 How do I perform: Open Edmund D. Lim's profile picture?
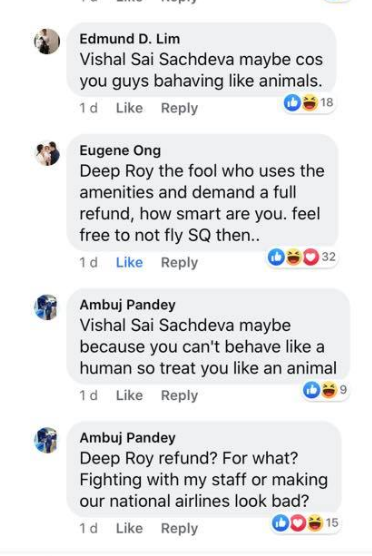coord(47,41)
